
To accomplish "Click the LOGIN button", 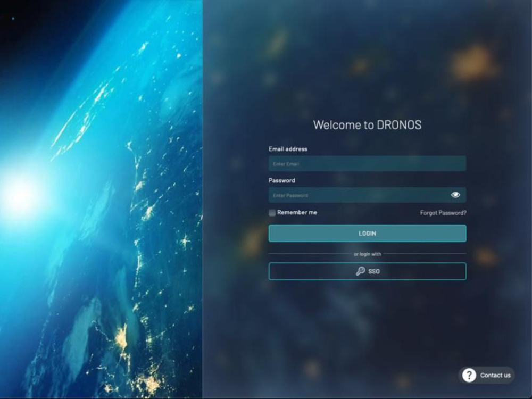I will pyautogui.click(x=367, y=234).
